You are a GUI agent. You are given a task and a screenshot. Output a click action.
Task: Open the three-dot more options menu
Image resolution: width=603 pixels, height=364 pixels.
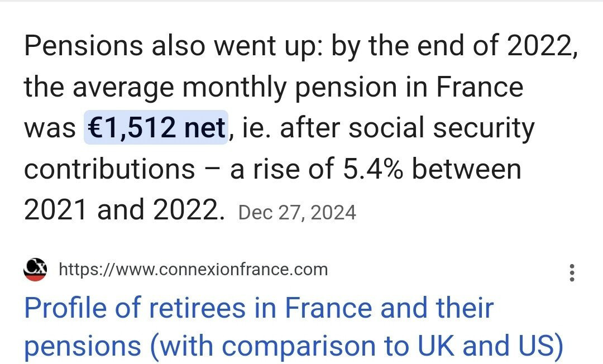click(571, 273)
